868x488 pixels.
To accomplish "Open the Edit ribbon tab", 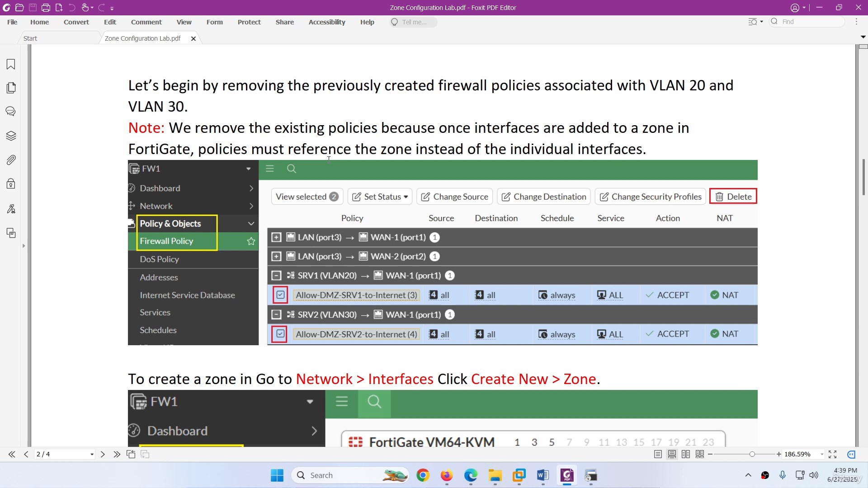I will pos(110,22).
